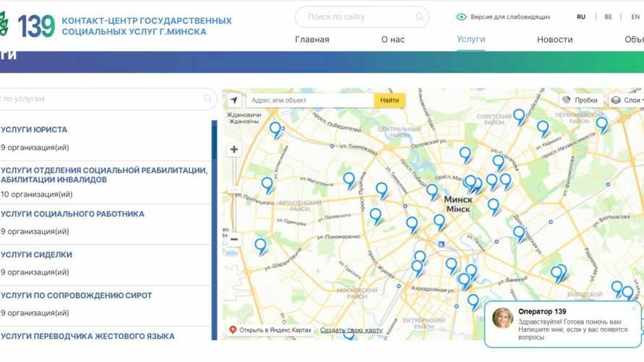
Task: Click the Поиск по сайту field
Action: tap(362, 17)
